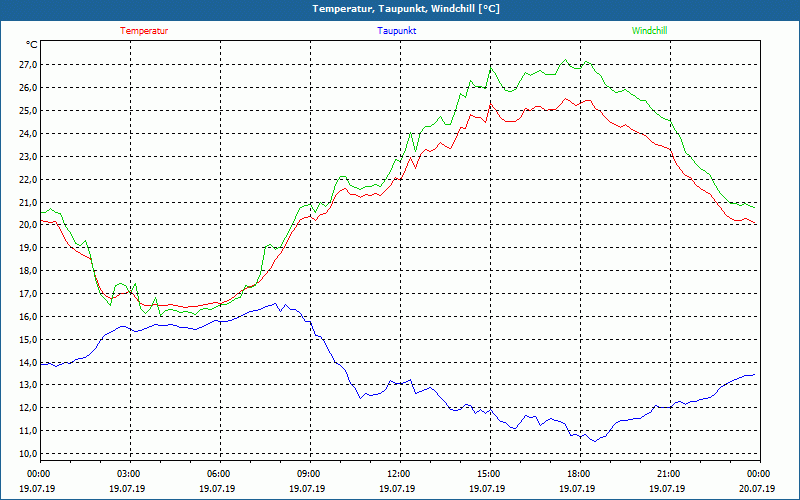This screenshot has width=800, height=500.
Task: Click the 25,0 y-axis value
Action: point(28,110)
